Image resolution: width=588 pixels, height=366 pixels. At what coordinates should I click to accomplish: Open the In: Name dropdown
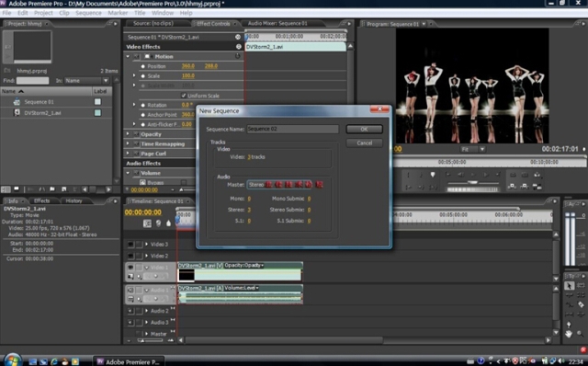pyautogui.click(x=86, y=81)
